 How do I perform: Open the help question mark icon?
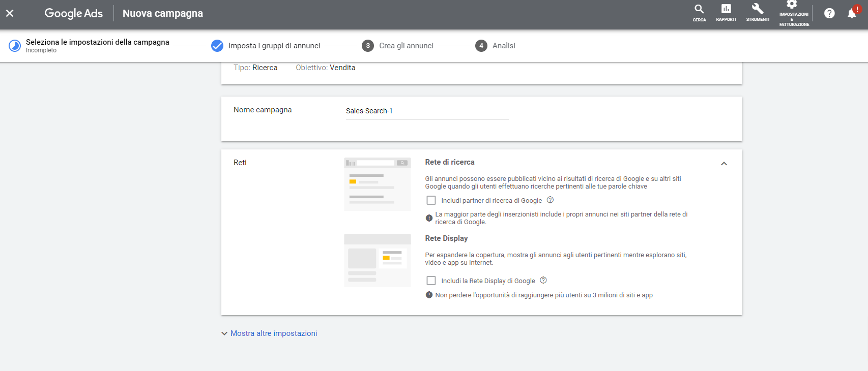[829, 13]
